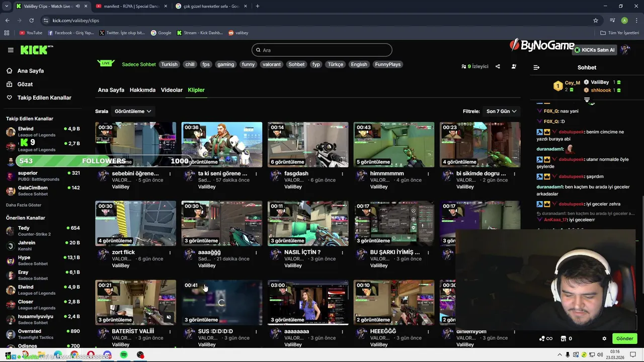The width and height of the screenshot is (644, 362).
Task: Open Stream - Kick Dashboard bookmark
Action: click(x=200, y=33)
